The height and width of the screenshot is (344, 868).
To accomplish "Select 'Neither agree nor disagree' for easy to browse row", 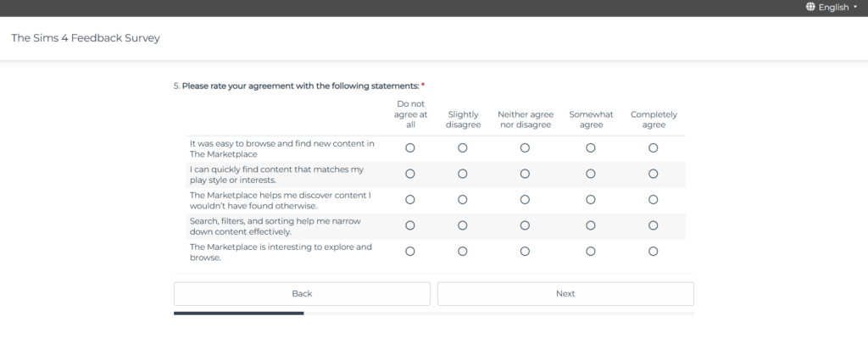I will 525,148.
